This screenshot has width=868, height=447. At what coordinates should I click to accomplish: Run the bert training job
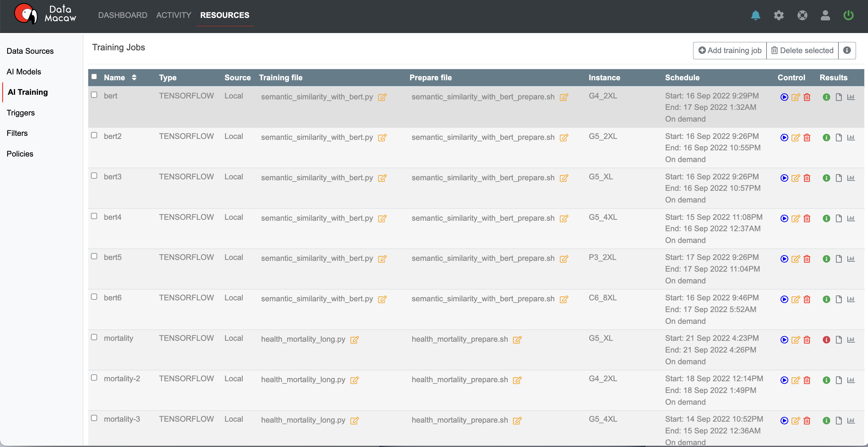(784, 97)
